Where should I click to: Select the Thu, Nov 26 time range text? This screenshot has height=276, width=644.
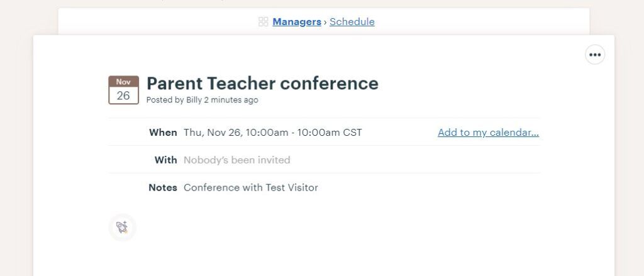point(273,133)
